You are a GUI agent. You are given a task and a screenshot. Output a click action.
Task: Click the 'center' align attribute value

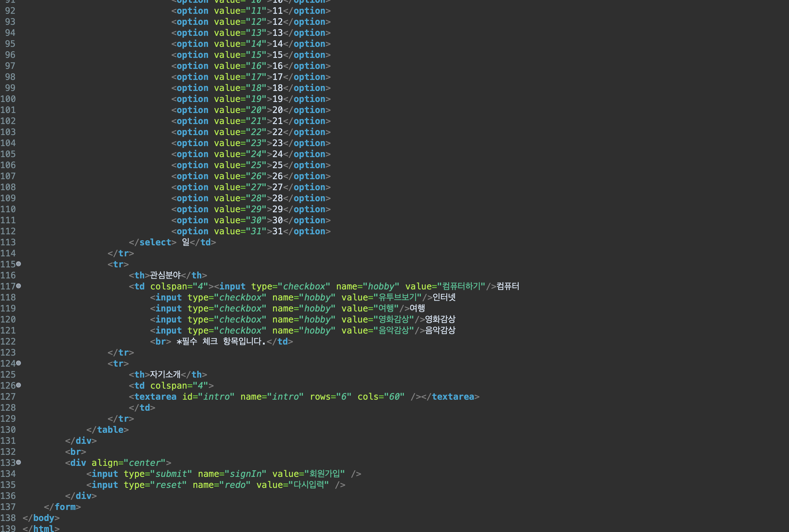point(144,463)
